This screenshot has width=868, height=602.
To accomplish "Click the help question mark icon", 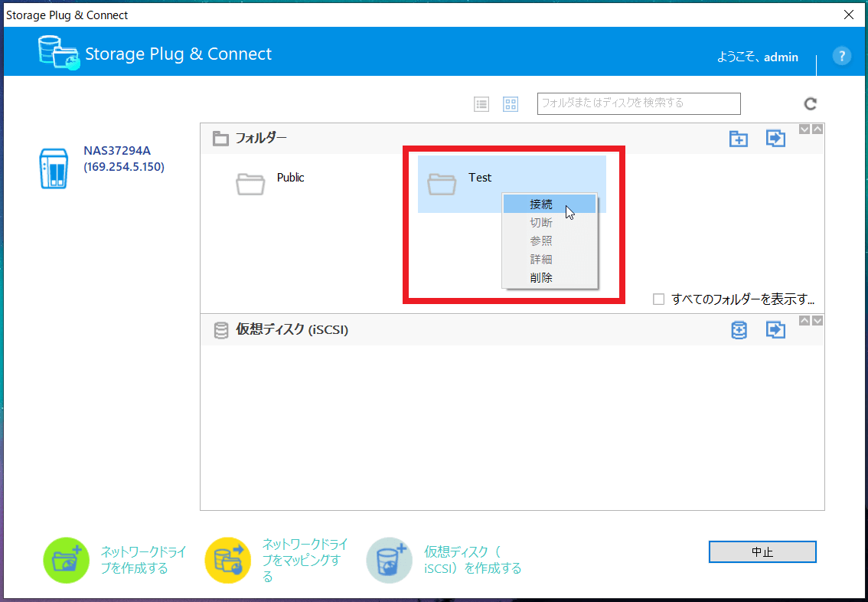I will coord(841,56).
